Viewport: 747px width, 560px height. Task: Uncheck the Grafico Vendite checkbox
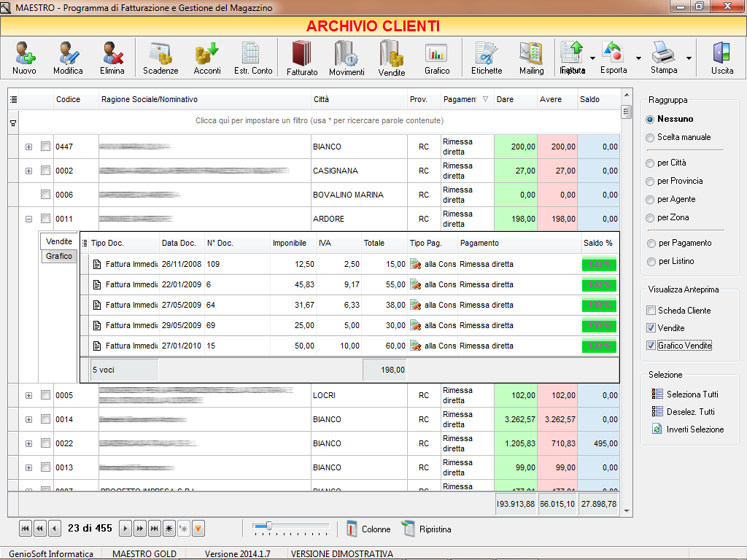[x=651, y=346]
